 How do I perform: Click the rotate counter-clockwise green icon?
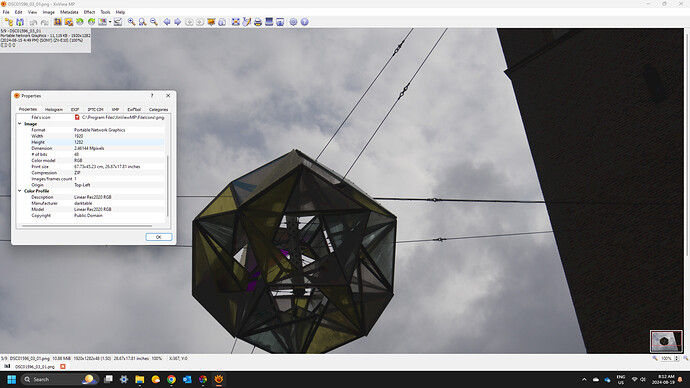coord(80,22)
